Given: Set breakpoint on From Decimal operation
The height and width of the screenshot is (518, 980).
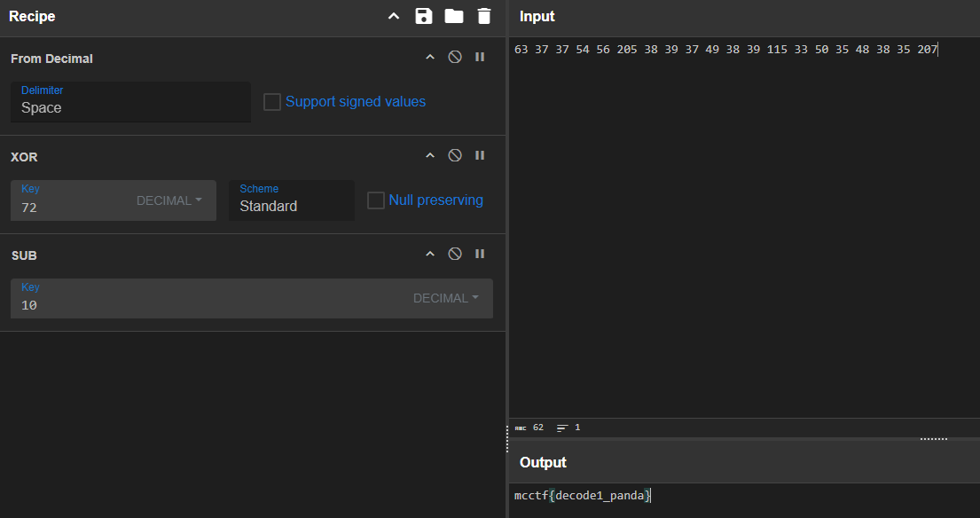Looking at the screenshot, I should click(480, 57).
